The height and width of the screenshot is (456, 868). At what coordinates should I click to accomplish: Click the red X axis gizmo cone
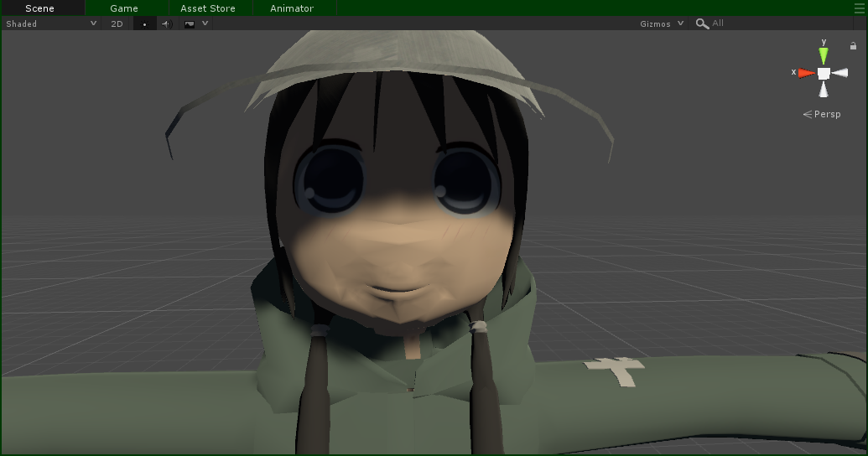click(806, 73)
